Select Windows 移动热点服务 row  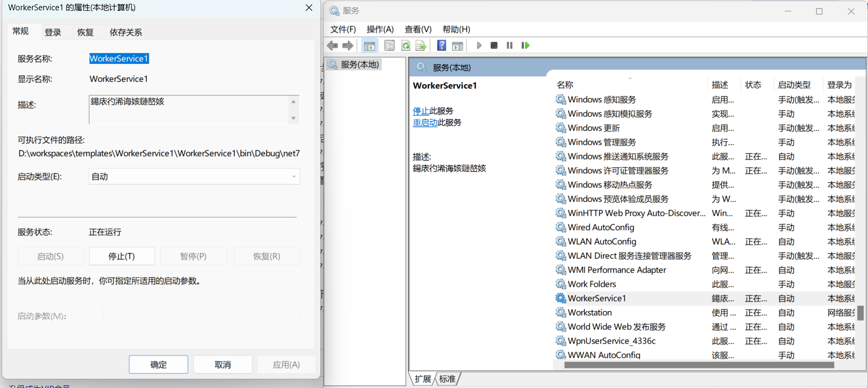[x=705, y=185]
